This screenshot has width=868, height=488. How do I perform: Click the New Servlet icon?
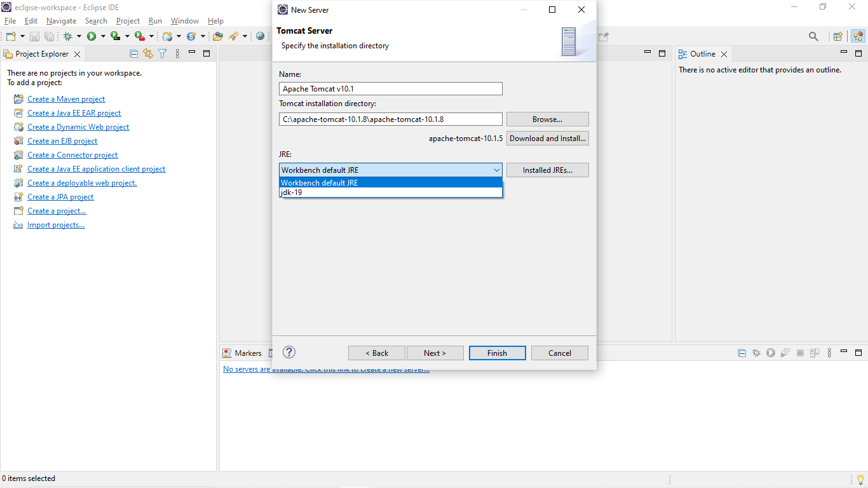[191, 36]
